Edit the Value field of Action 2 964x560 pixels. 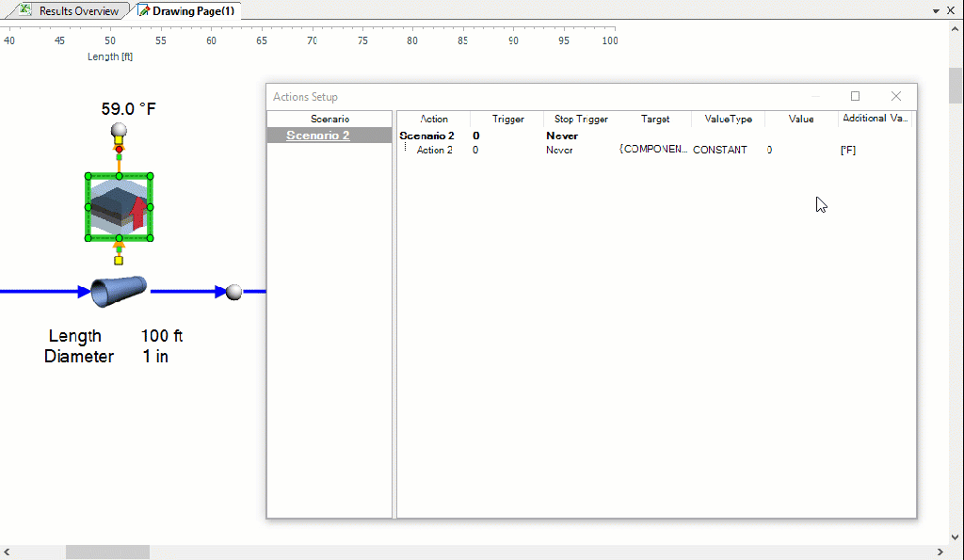point(800,150)
